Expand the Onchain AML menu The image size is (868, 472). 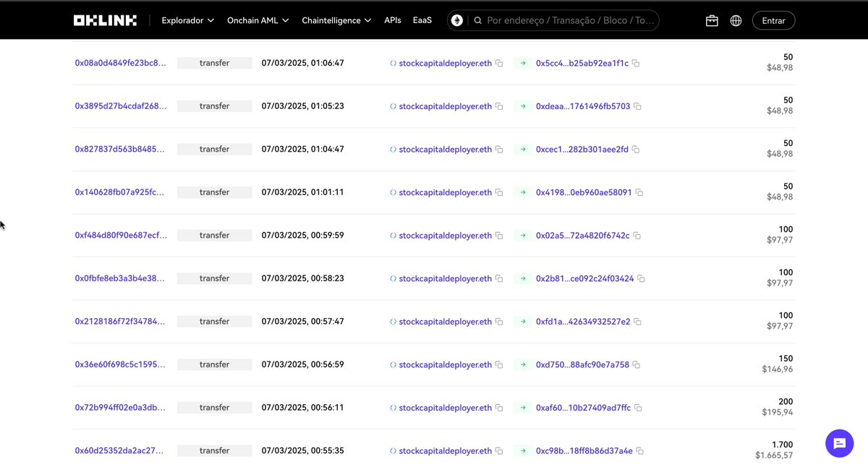click(258, 20)
